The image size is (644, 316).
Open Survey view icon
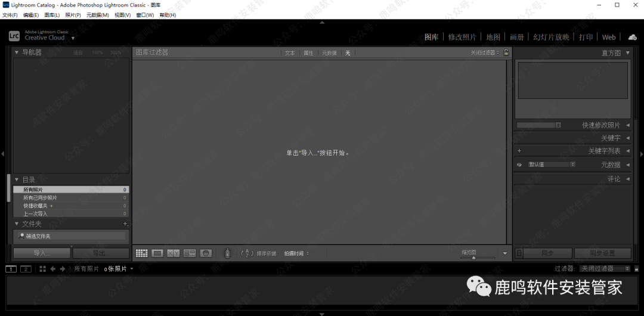pos(190,253)
